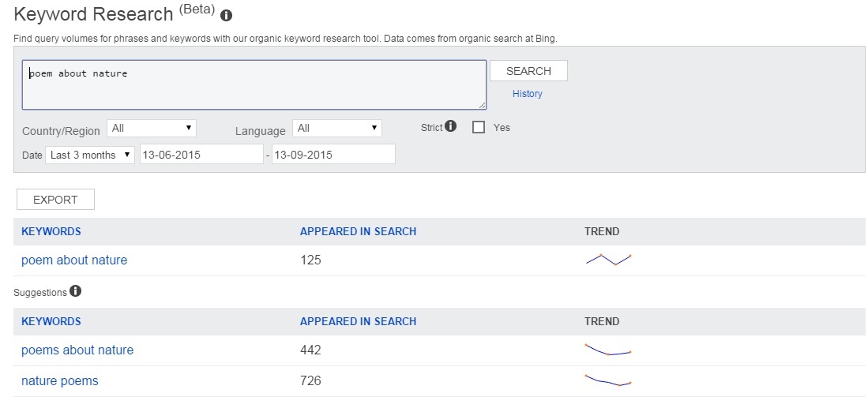Click the trend sparkline for poems about nature

[x=607, y=350]
